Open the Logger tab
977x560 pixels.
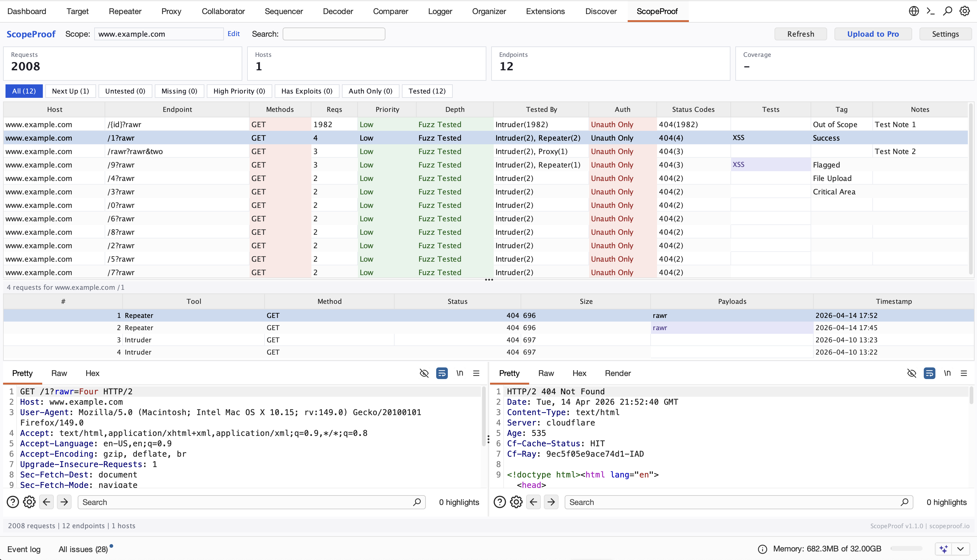click(440, 11)
